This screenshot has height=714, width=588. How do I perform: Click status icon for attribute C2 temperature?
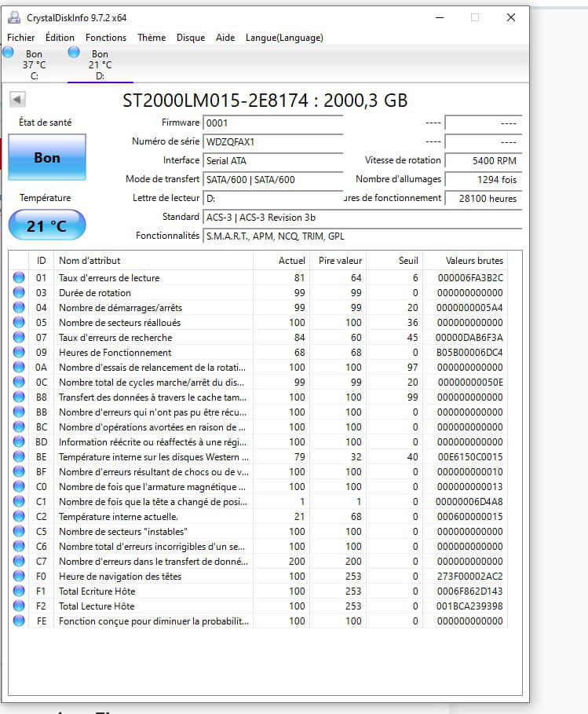tap(19, 517)
